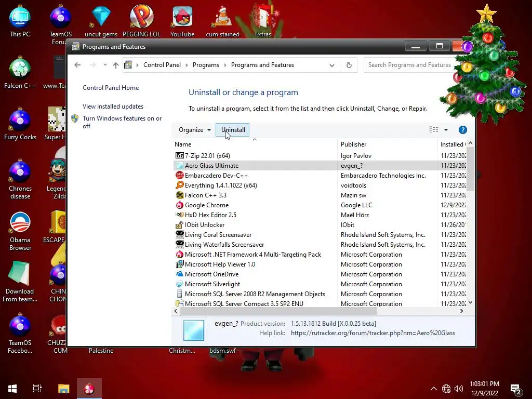
Task: Select Microsoft .NET Framework 4 Multi-Targeting Pack
Action: (x=320, y=254)
